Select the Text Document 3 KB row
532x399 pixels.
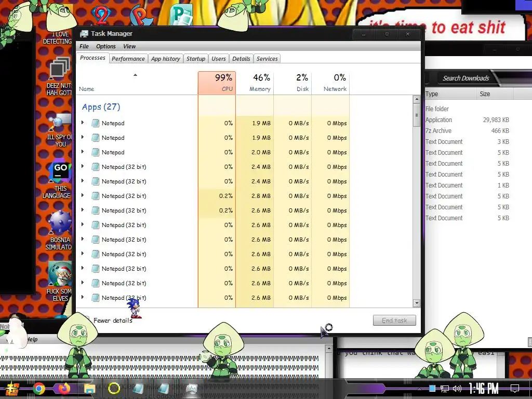click(468, 141)
